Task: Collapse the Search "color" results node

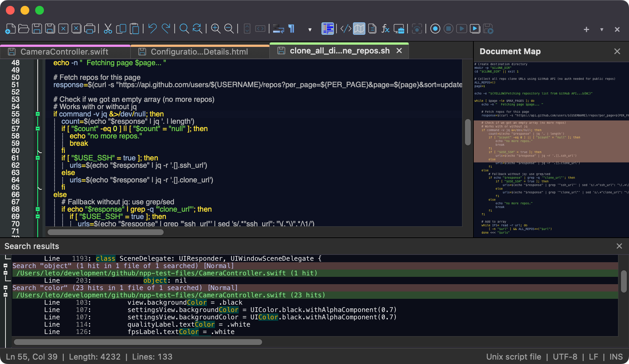Action: click(5, 288)
